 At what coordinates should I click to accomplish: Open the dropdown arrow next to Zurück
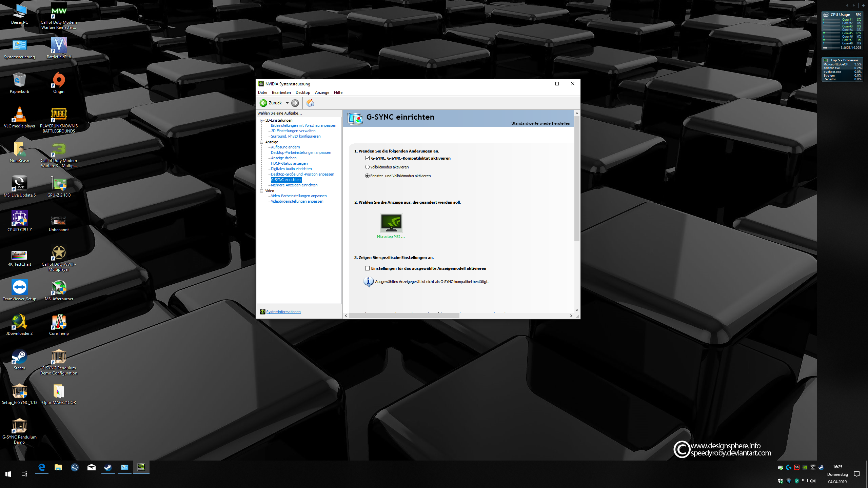tap(287, 103)
